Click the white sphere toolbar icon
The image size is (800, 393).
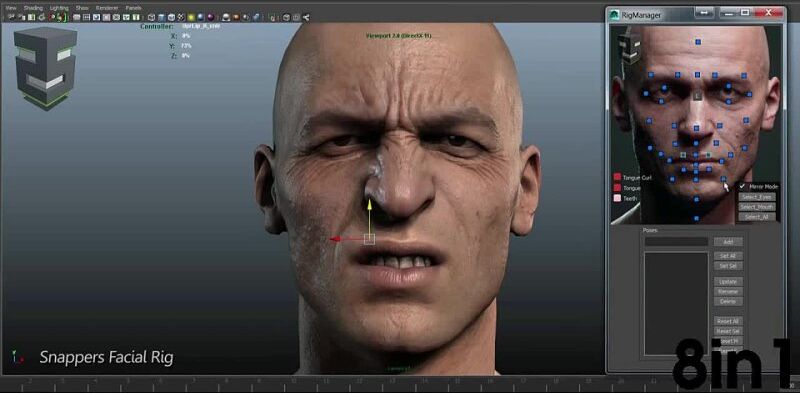(x=226, y=17)
